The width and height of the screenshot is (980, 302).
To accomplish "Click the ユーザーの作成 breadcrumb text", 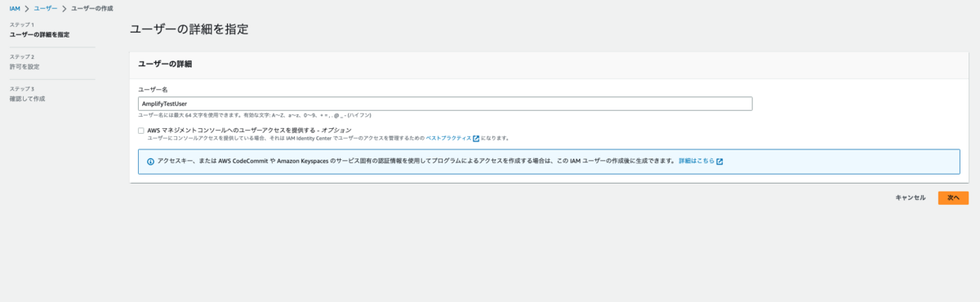I will 92,8.
